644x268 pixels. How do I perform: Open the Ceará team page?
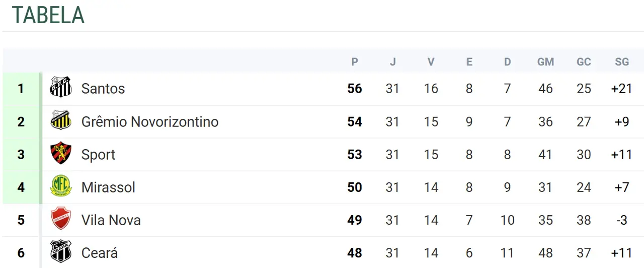click(99, 253)
